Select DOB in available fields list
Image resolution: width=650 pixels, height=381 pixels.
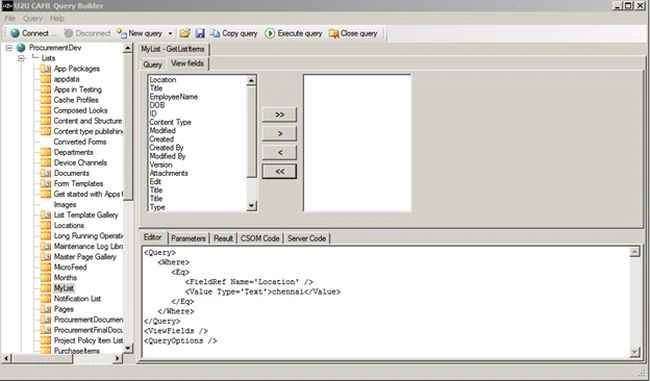click(157, 105)
